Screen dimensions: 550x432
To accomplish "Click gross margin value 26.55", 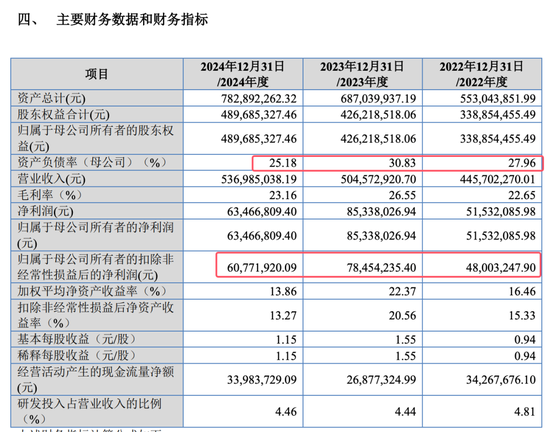I will pyautogui.click(x=402, y=195).
